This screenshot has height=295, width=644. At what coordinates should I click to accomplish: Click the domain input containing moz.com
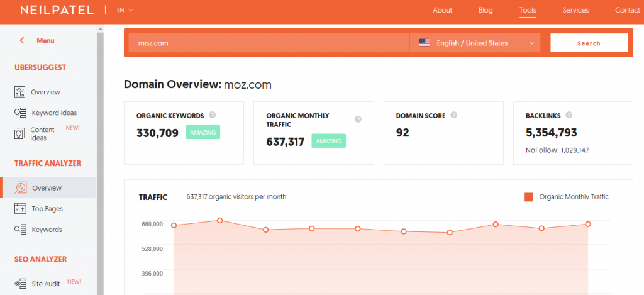(269, 43)
